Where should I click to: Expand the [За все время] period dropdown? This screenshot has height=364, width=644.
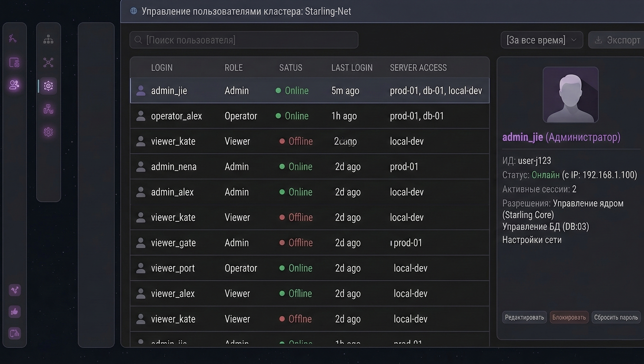(542, 40)
